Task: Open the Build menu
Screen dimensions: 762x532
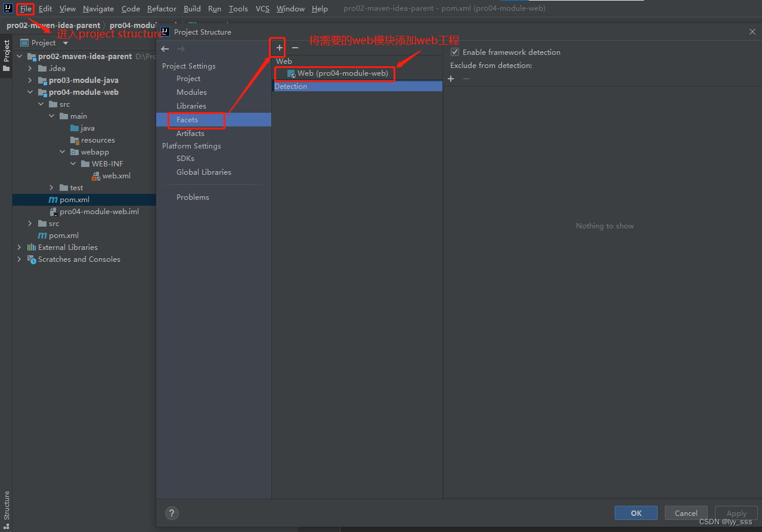Action: point(192,9)
